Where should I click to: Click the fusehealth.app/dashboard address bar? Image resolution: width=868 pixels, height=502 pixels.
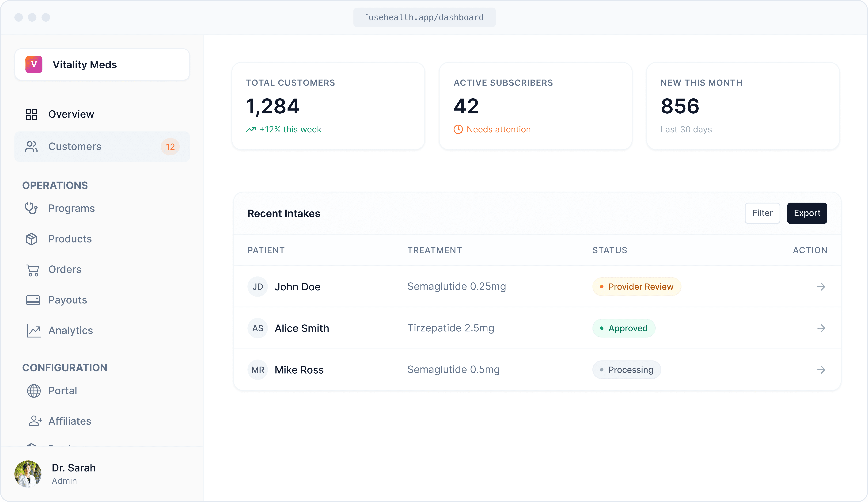click(424, 17)
